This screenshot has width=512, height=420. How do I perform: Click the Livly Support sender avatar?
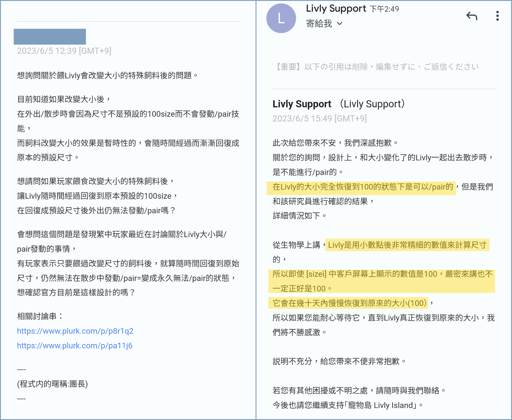281,18
